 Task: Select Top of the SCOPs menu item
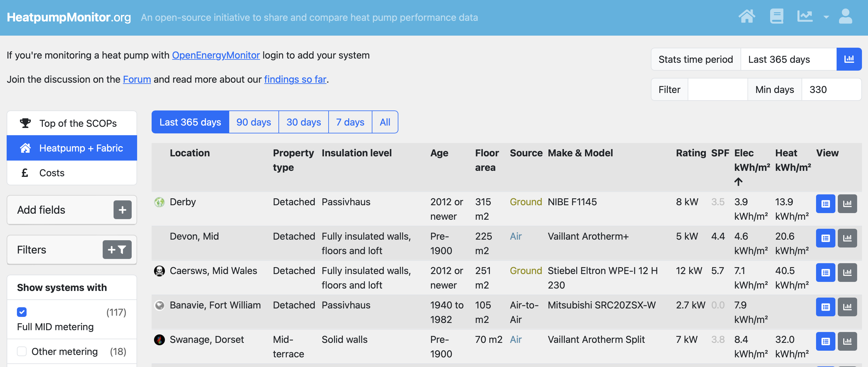click(72, 123)
